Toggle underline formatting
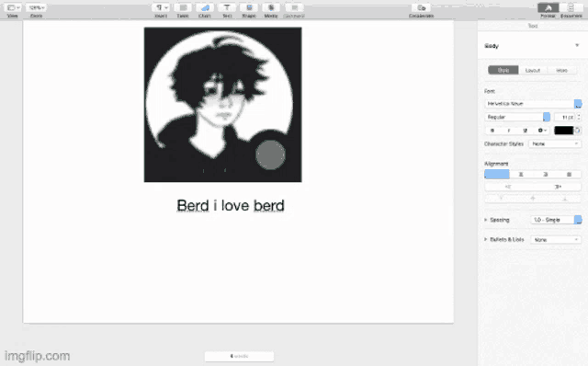Screen dimensions: 588x366 coord(525,131)
